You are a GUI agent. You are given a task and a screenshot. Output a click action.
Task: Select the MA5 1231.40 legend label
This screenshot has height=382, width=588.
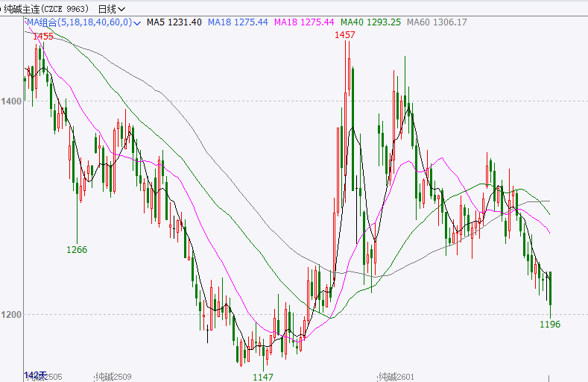174,22
